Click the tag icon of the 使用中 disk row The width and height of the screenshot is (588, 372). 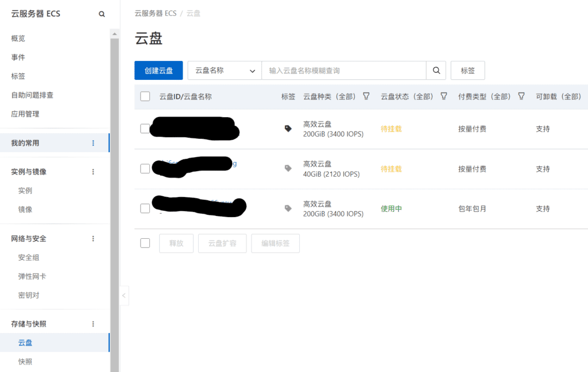point(288,208)
